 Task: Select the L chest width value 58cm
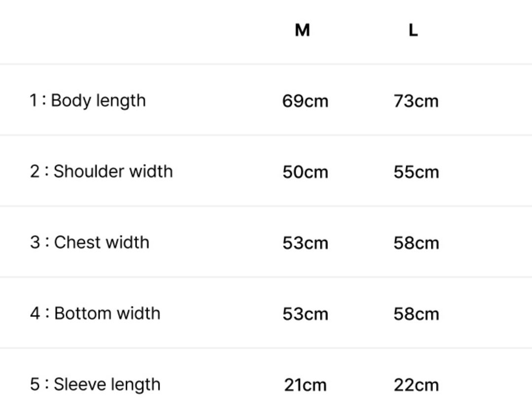click(416, 243)
